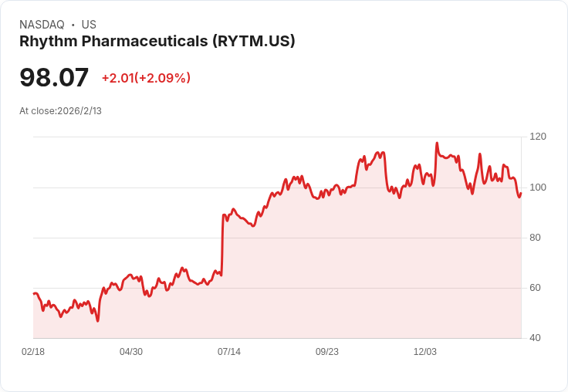The width and height of the screenshot is (568, 392).
Task: Click the +2.01(+2.09%) price change
Action: click(146, 78)
